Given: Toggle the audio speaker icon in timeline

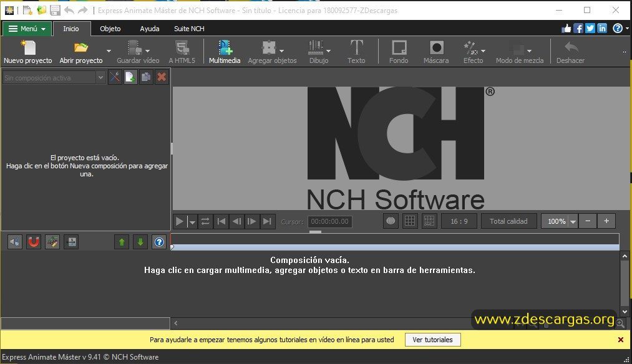Looking at the screenshot, I should pyautogui.click(x=15, y=242).
